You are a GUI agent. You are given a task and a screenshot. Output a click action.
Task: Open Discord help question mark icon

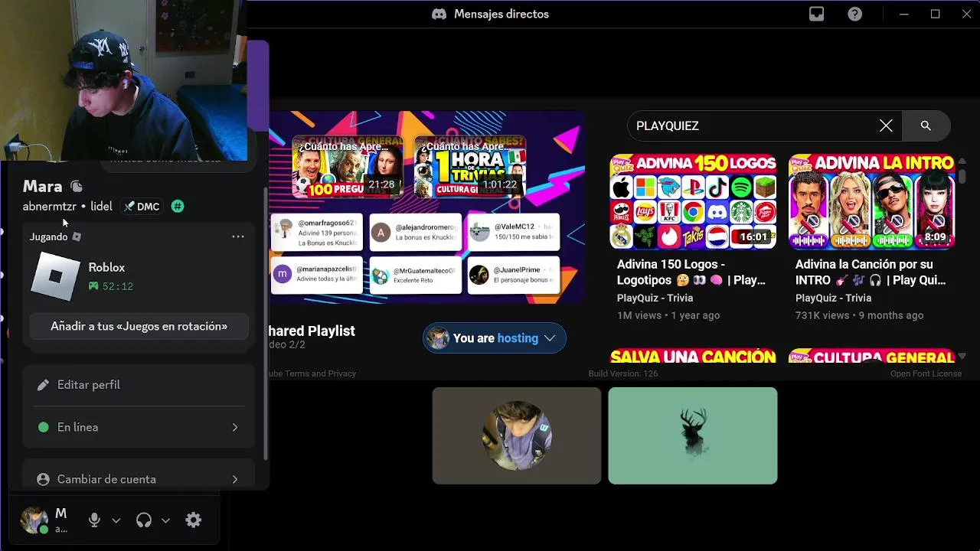[855, 14]
